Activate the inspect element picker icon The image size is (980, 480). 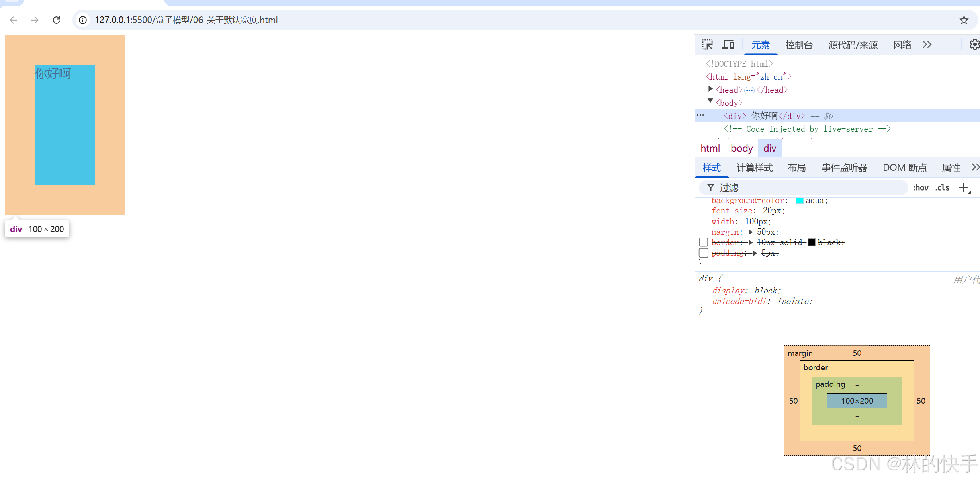coord(707,45)
